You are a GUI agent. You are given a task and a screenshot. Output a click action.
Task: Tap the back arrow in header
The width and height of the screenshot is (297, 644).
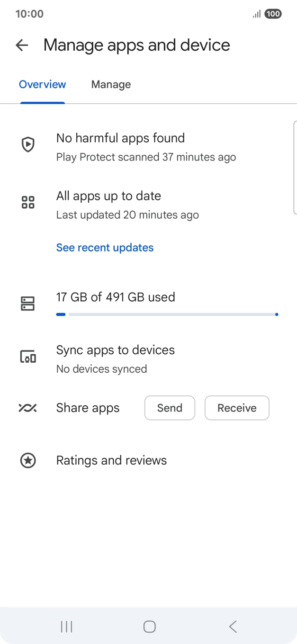coord(22,45)
